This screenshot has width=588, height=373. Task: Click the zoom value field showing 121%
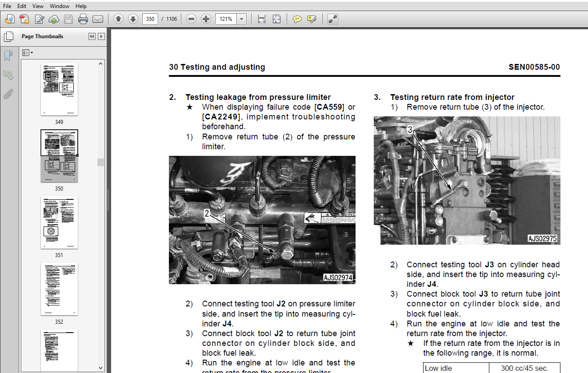pos(226,19)
